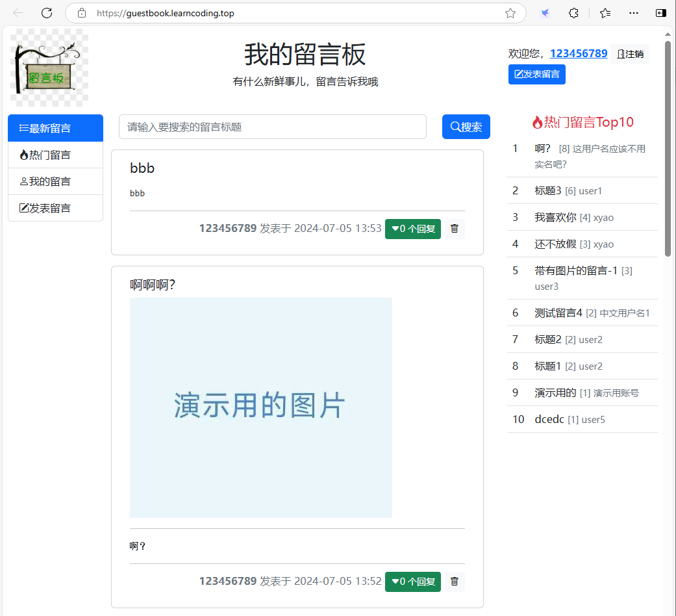This screenshot has height=616, width=676.
Task: Select the 热门留言 sidebar menu item
Action: (x=55, y=155)
